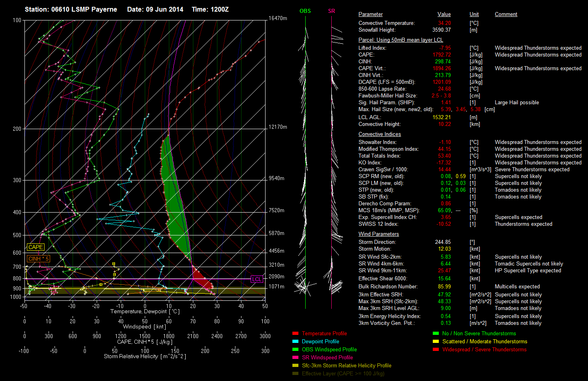Click the Sfc-3km Storm Relative Helicity Profile legend text
This screenshot has height=381, width=588.
(x=347, y=366)
